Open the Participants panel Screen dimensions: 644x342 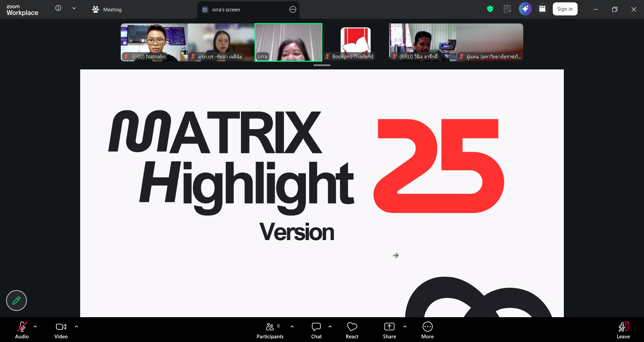tap(270, 330)
